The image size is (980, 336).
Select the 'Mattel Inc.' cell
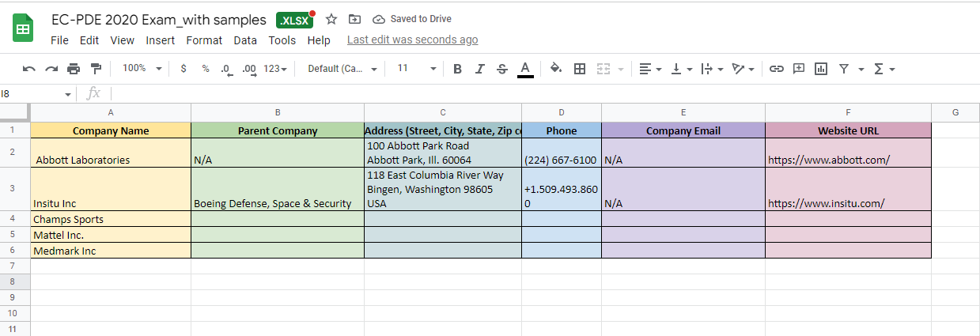[x=111, y=235]
